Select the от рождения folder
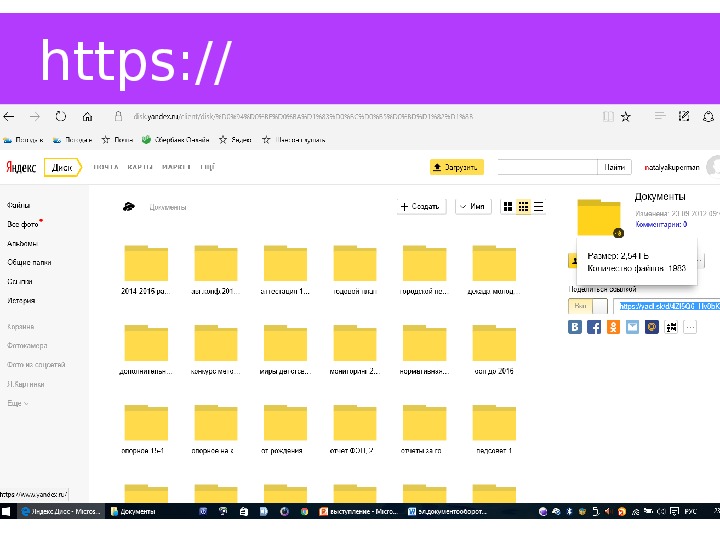This screenshot has width=720, height=540. click(285, 429)
